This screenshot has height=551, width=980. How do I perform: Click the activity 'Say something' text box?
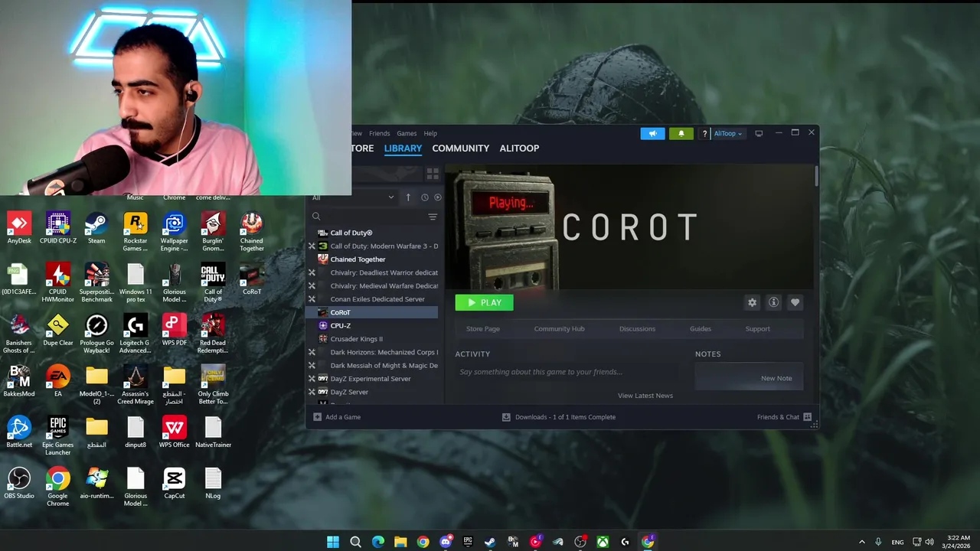[567, 372]
